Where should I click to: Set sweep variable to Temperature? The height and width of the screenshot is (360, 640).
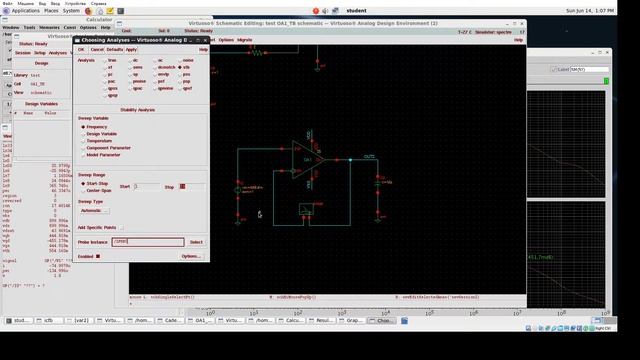[x=83, y=141]
